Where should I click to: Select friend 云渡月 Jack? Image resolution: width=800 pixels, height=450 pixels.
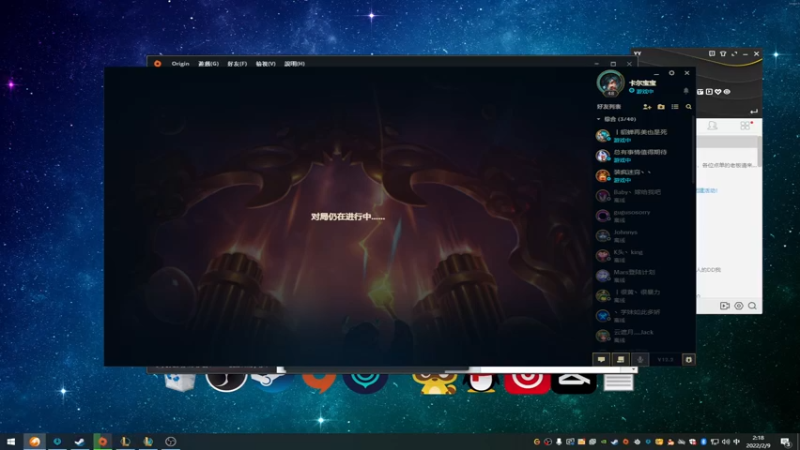coord(643,336)
